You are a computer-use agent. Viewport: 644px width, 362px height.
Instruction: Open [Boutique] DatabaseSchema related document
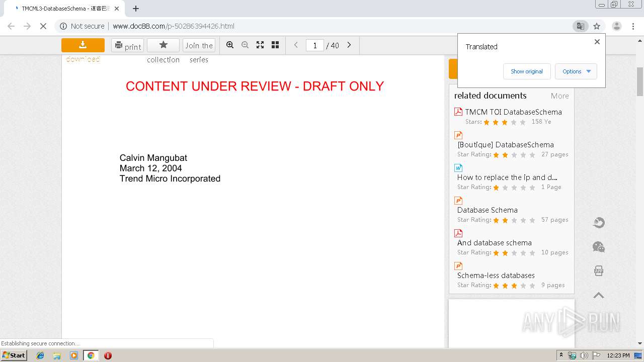click(506, 144)
